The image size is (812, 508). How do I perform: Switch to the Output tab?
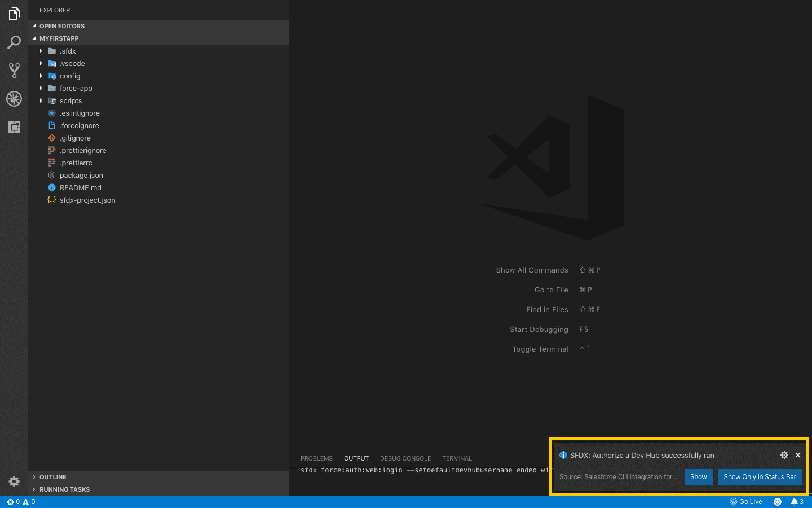(x=356, y=458)
